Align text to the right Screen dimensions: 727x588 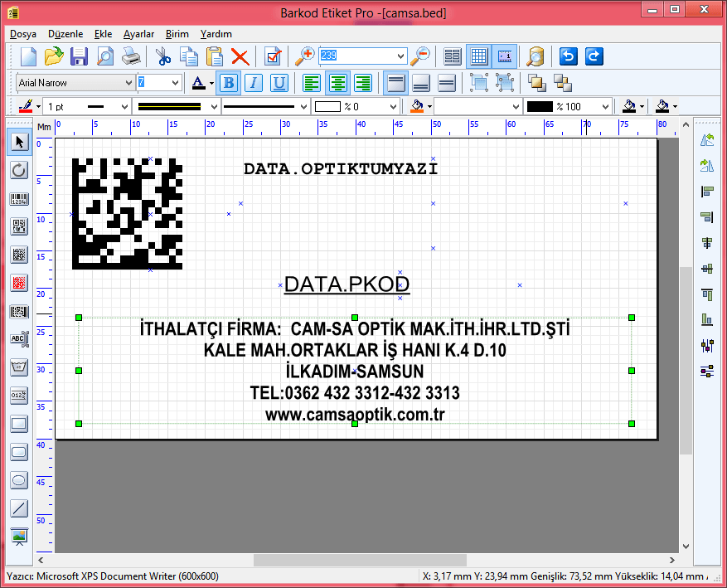coord(363,83)
